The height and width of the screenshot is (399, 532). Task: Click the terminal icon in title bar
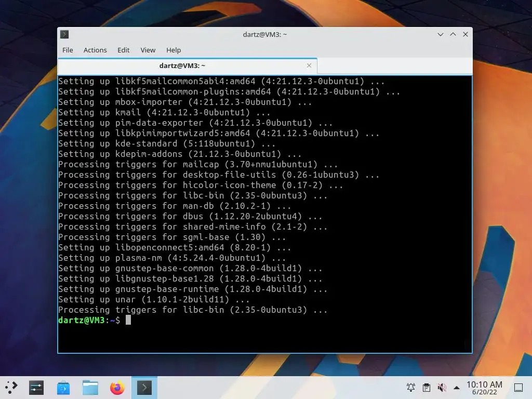click(x=64, y=34)
